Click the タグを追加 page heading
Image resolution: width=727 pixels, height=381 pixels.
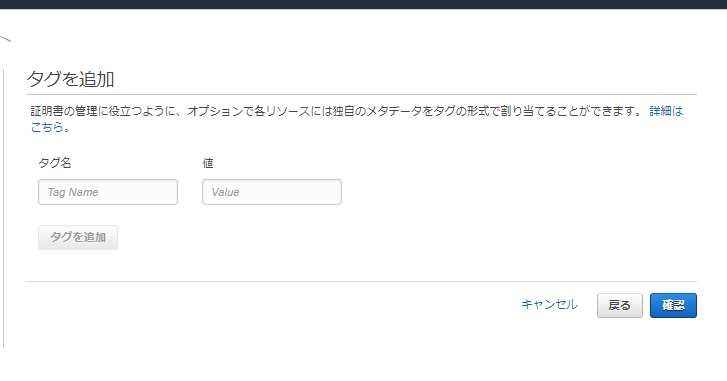70,79
